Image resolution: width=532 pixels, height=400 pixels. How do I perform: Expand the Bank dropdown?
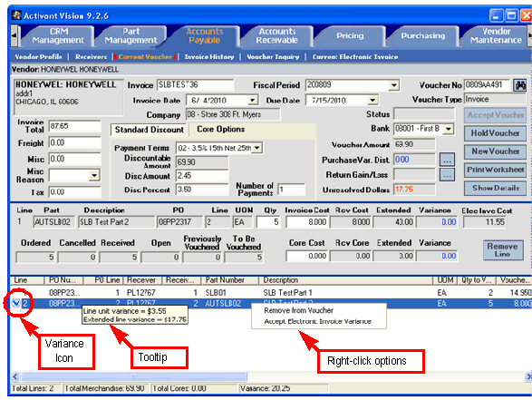point(449,129)
